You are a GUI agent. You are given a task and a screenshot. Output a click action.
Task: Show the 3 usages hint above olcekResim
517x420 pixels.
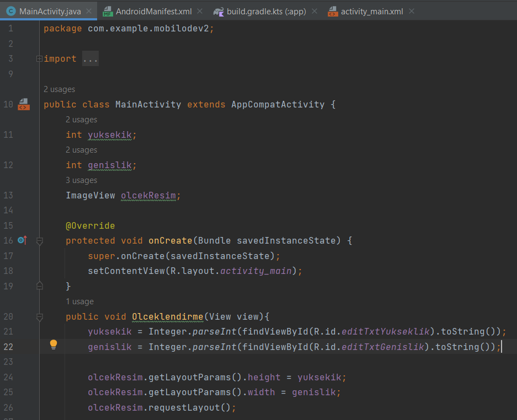pos(82,180)
